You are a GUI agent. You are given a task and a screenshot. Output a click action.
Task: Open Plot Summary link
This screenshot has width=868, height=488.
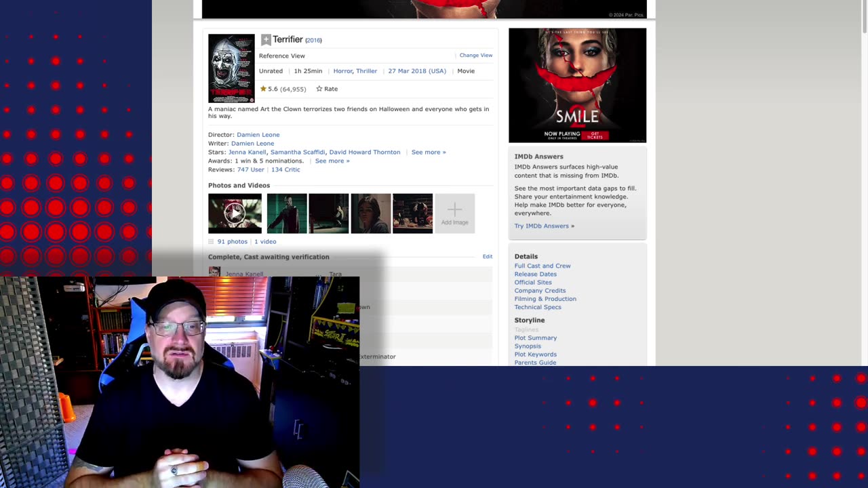coord(535,338)
